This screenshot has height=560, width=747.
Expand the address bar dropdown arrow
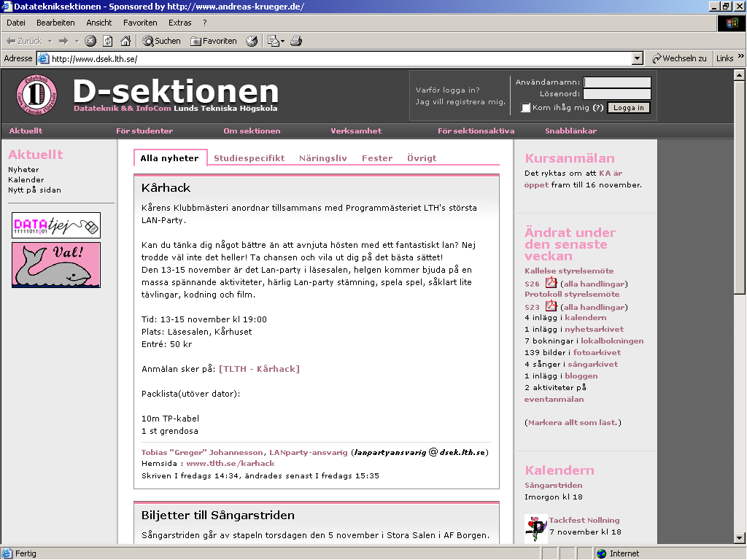(x=638, y=58)
